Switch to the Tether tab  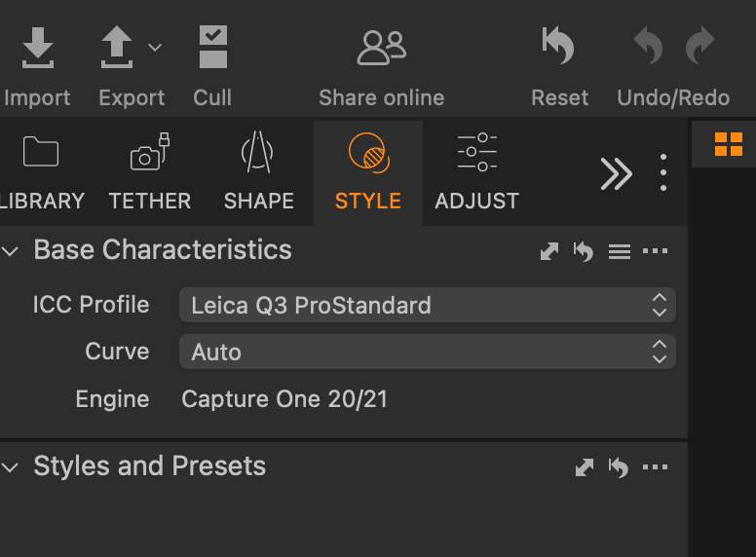149,173
